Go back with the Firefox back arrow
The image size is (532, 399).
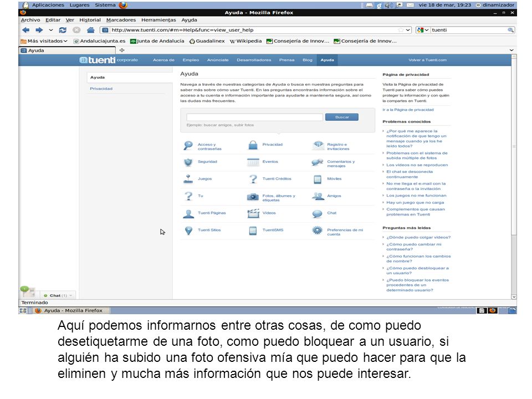26,30
